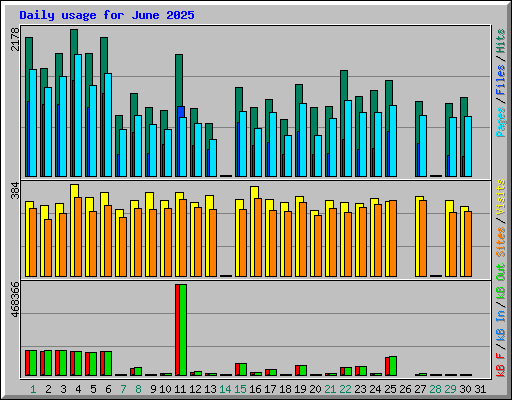Click the cyan files bar for day 30
Viewport: 512px width, 400px height.
click(x=468, y=146)
